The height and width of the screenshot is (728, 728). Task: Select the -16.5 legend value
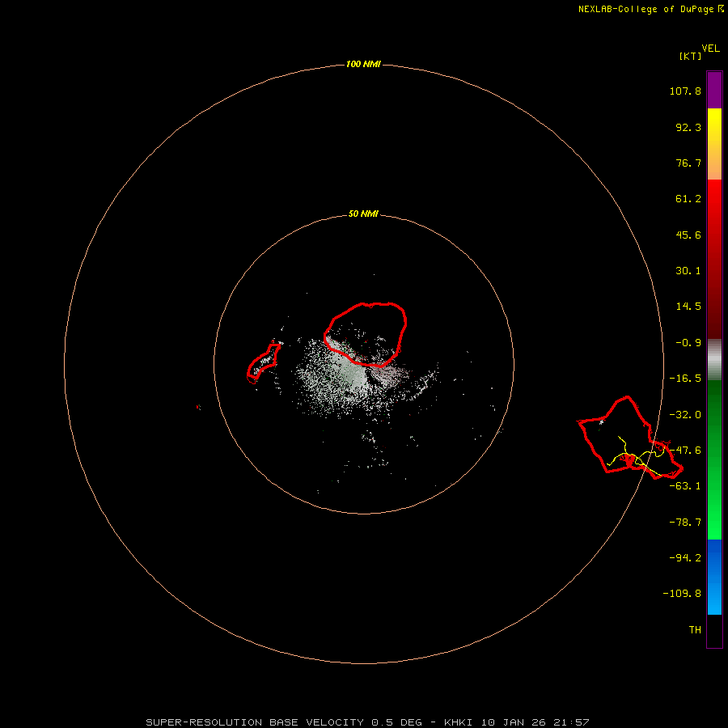(x=685, y=379)
